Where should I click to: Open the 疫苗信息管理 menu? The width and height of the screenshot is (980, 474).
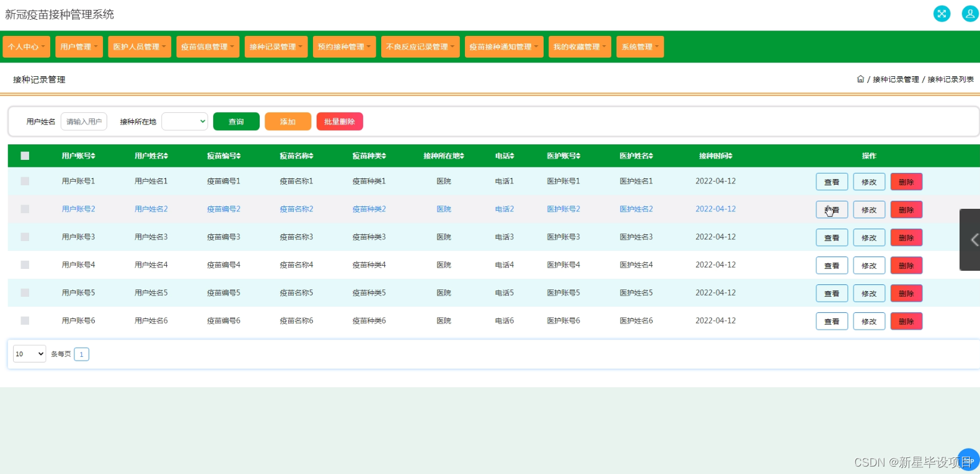point(207,46)
